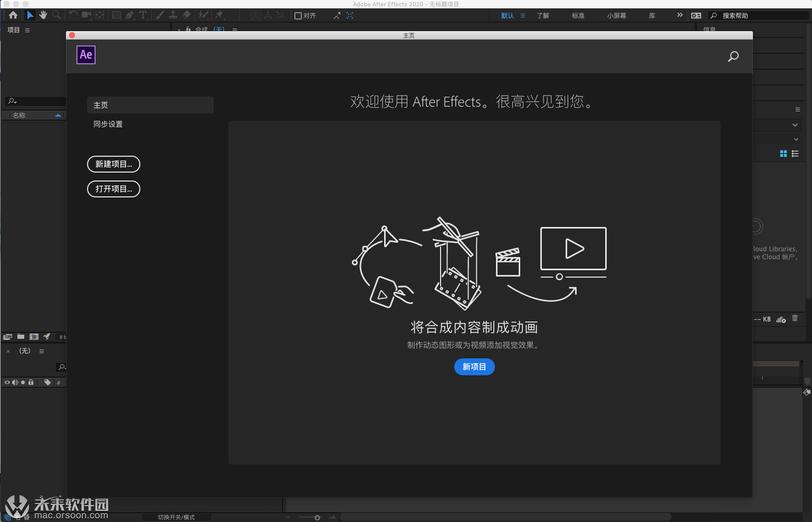This screenshot has height=522, width=812.
Task: Select the Brush tool
Action: point(160,15)
